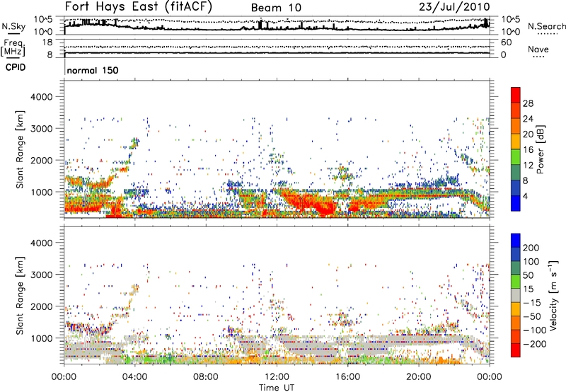Screen dimensions: 566x392
Task: Click the "3000" tick of the velocity panel
Action: (x=42, y=275)
